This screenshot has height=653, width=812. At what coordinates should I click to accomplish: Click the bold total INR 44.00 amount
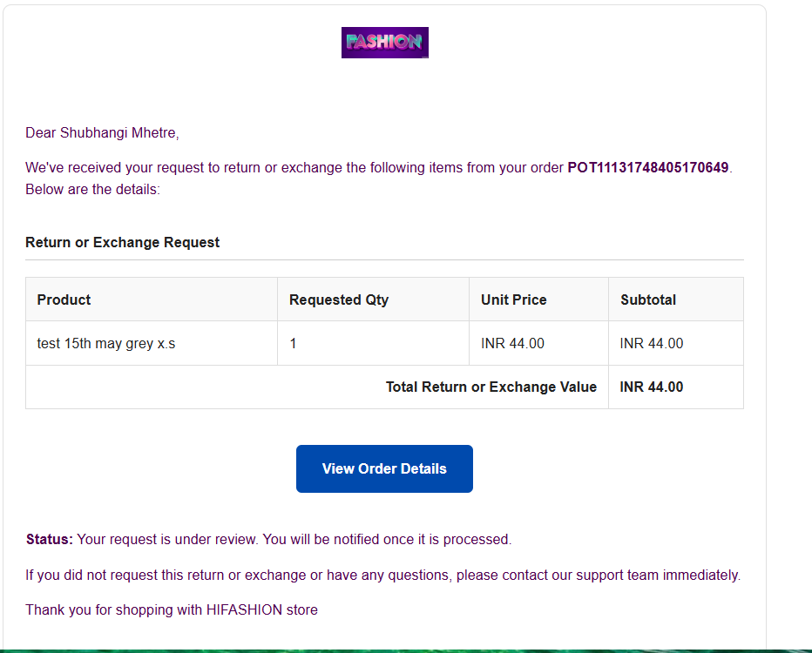pos(652,387)
